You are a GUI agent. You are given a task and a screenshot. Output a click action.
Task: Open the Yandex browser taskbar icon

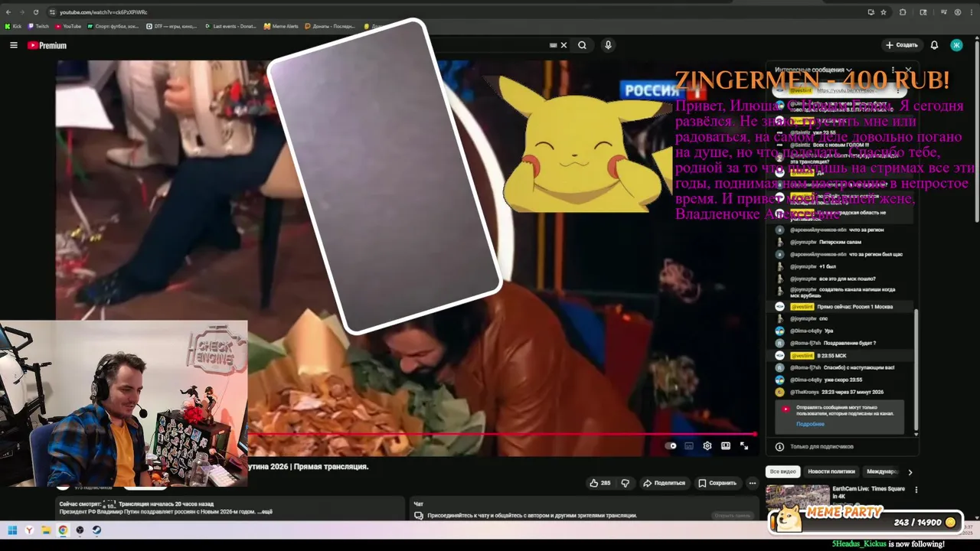pos(29,530)
